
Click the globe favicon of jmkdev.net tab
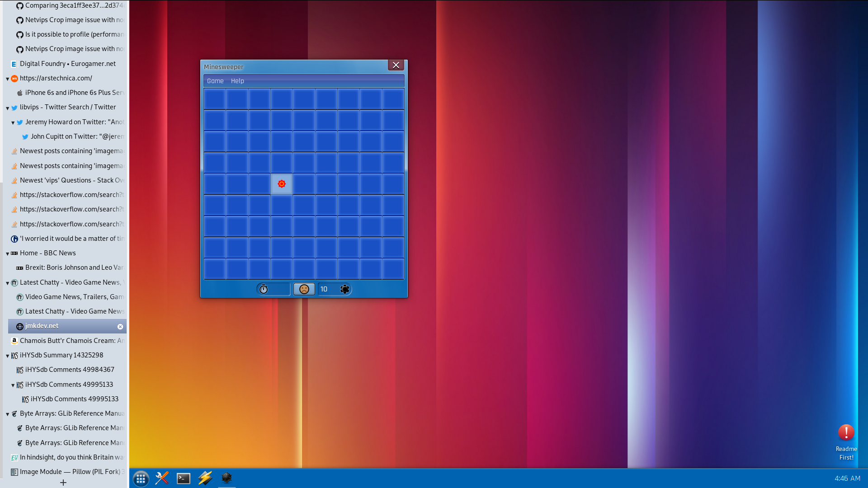point(20,326)
